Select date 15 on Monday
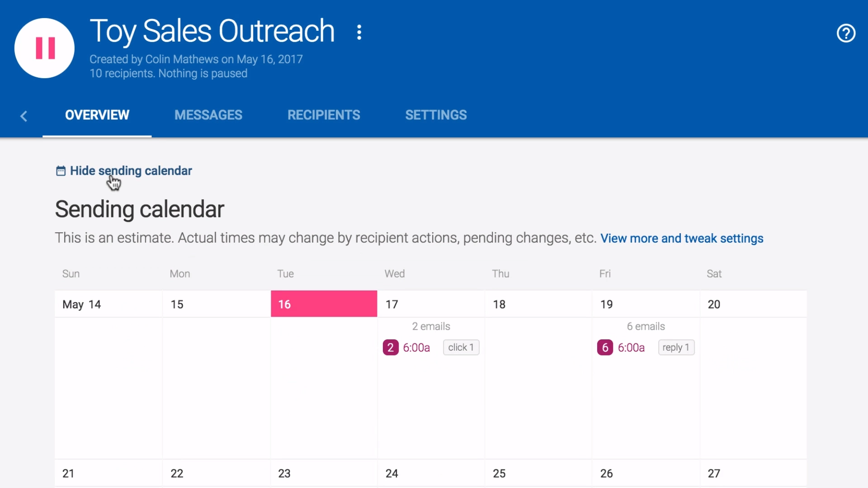Viewport: 868px width, 488px height. (x=177, y=305)
